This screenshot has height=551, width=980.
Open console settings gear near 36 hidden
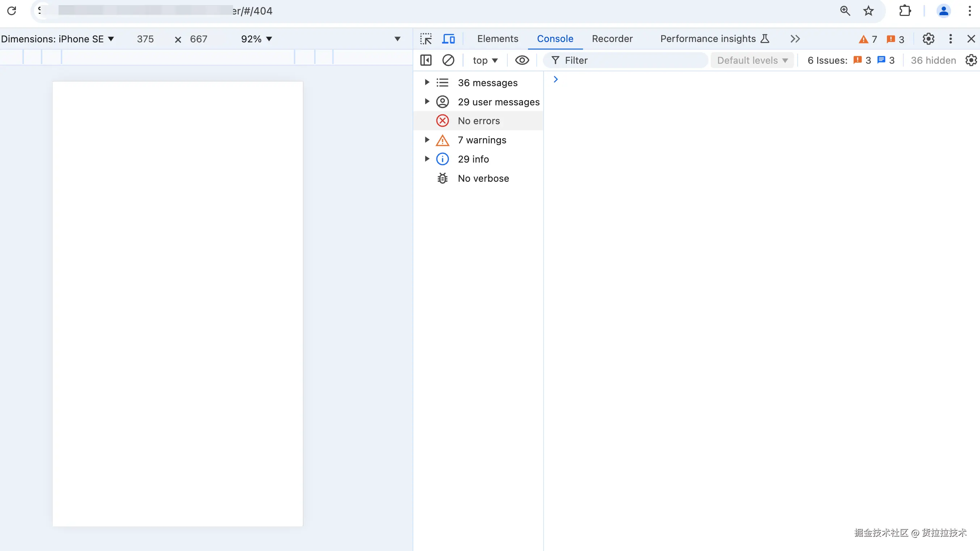pyautogui.click(x=971, y=60)
